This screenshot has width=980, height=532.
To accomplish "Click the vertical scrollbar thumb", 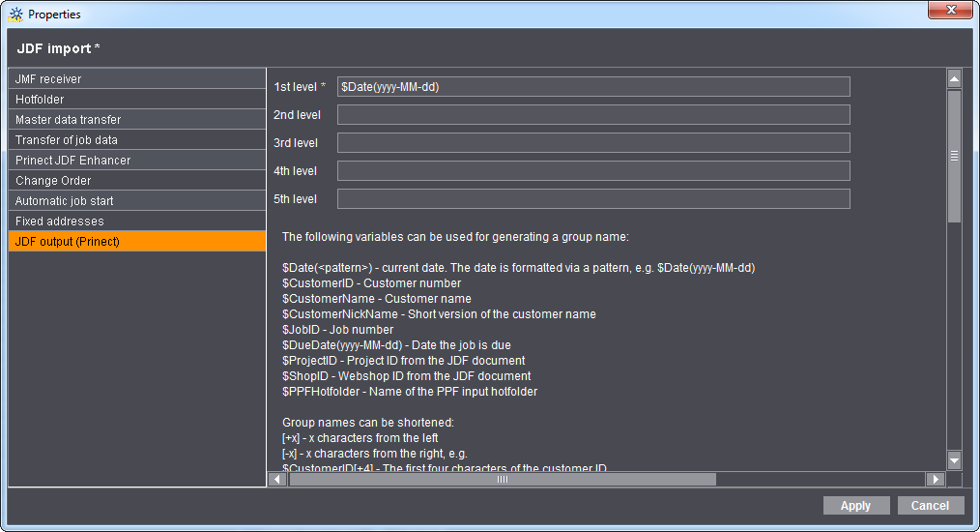I will (954, 156).
